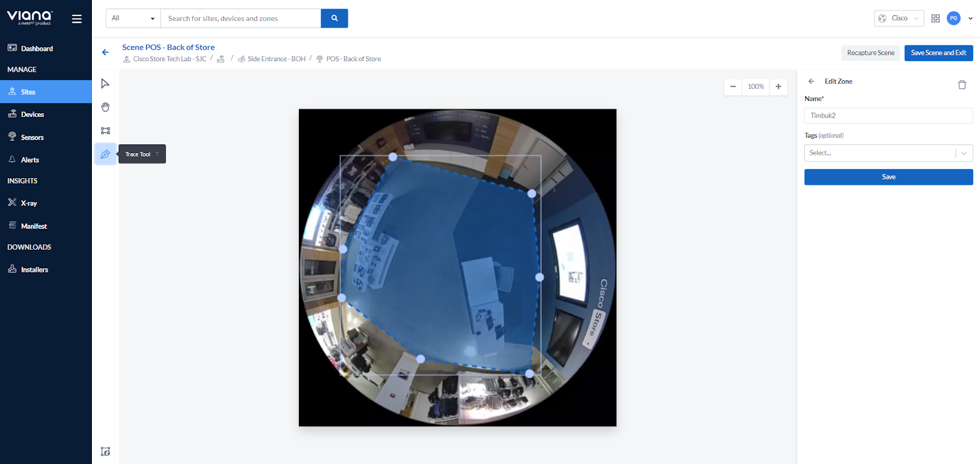Click the Recapture Scene button

870,53
